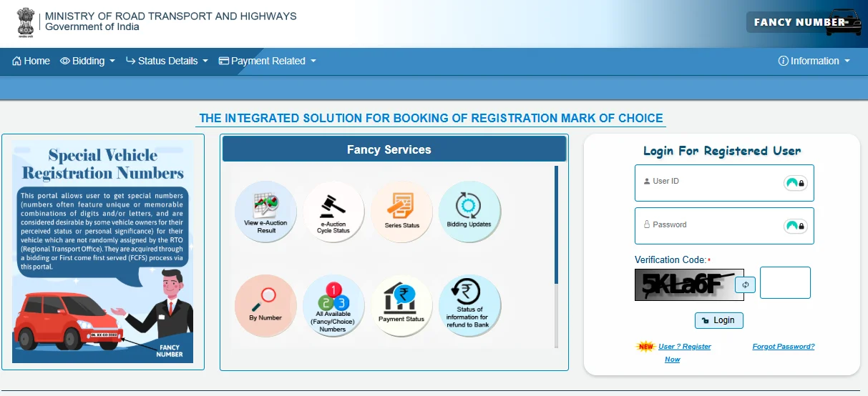Viewport: 868px width, 396px height.
Task: Expand the Status Details dropdown menu
Action: [167, 61]
